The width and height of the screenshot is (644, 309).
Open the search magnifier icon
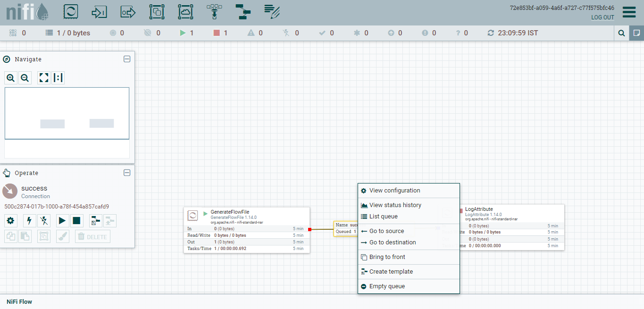(622, 33)
